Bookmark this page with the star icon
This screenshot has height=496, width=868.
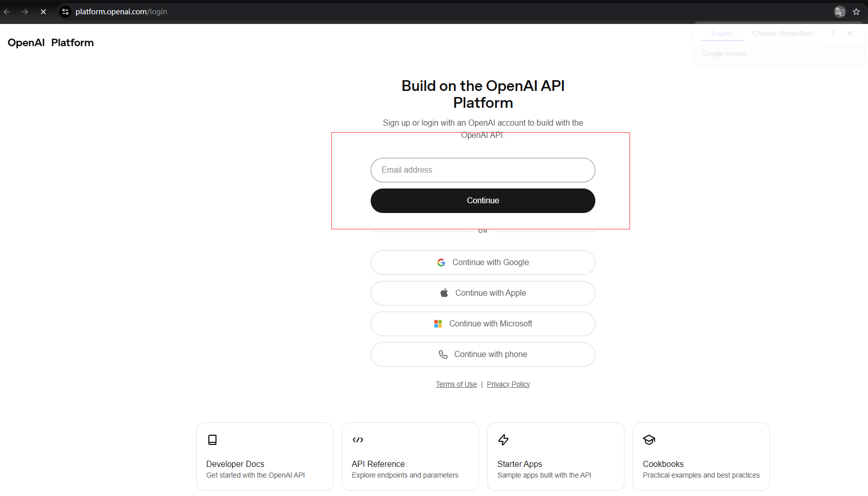[x=856, y=12]
